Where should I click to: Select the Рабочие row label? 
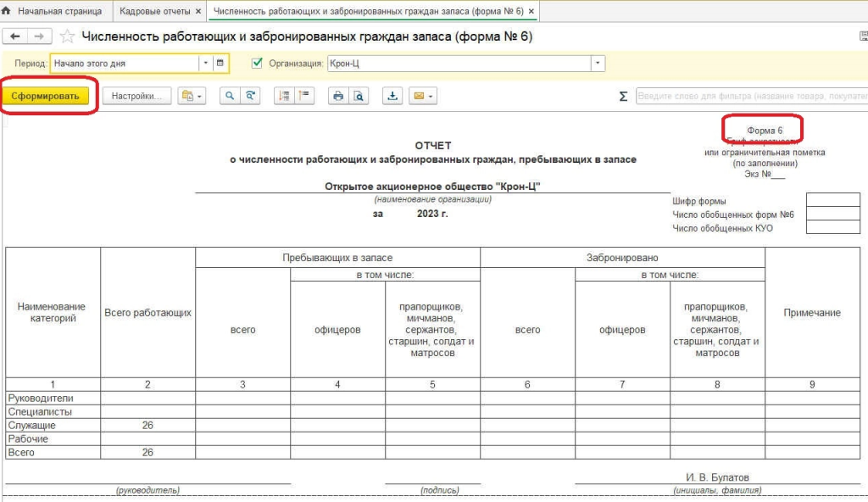(x=28, y=439)
